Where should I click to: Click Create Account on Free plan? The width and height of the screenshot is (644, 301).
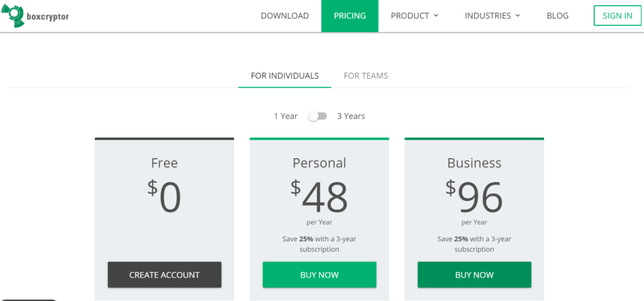(164, 275)
